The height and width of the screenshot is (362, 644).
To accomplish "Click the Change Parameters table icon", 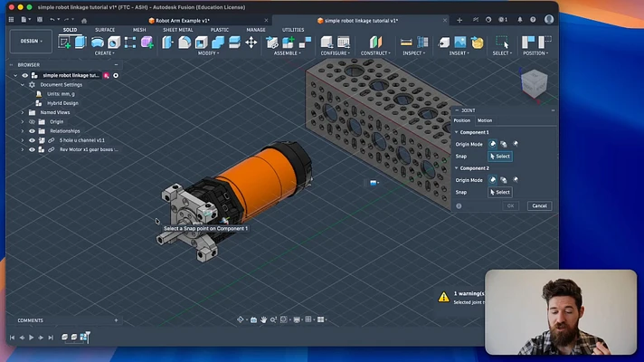I will point(343,42).
